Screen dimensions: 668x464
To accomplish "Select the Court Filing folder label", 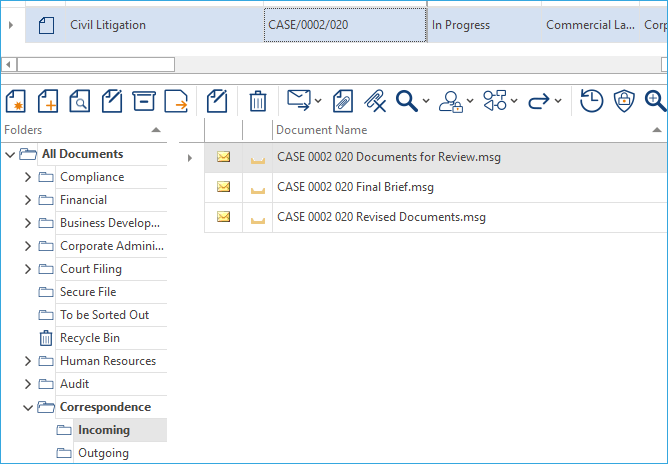I will coord(91,269).
